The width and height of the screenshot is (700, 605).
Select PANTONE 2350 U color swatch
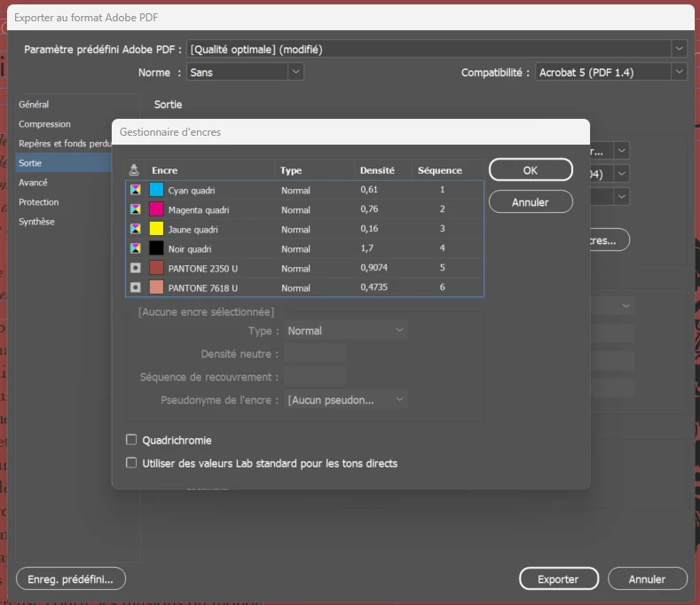[156, 268]
